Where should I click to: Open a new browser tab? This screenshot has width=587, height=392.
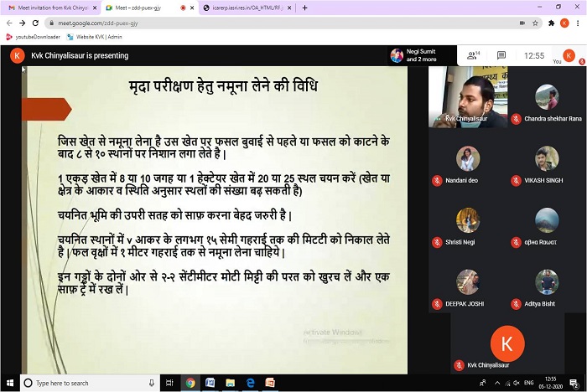point(304,8)
